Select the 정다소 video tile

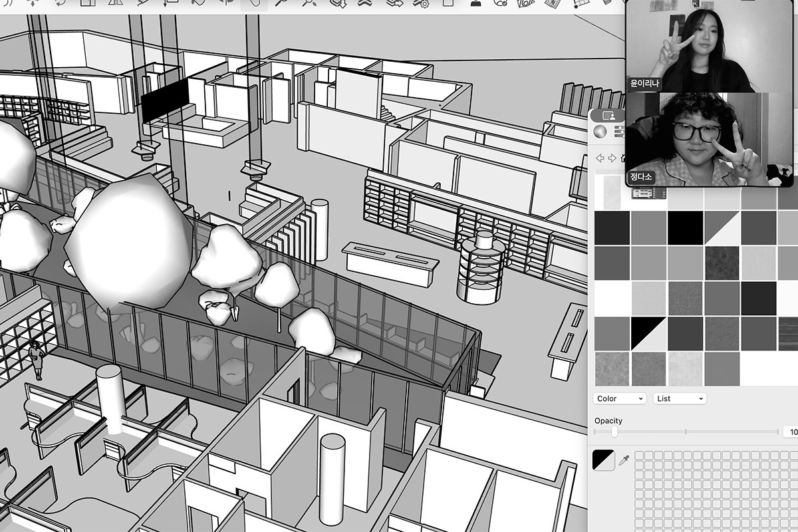point(710,140)
